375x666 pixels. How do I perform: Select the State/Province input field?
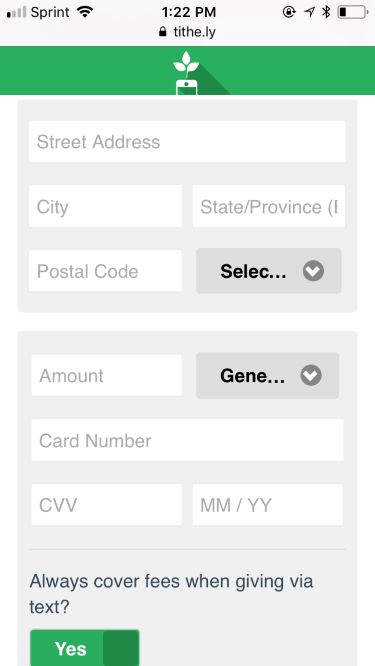pyautogui.click(x=268, y=206)
